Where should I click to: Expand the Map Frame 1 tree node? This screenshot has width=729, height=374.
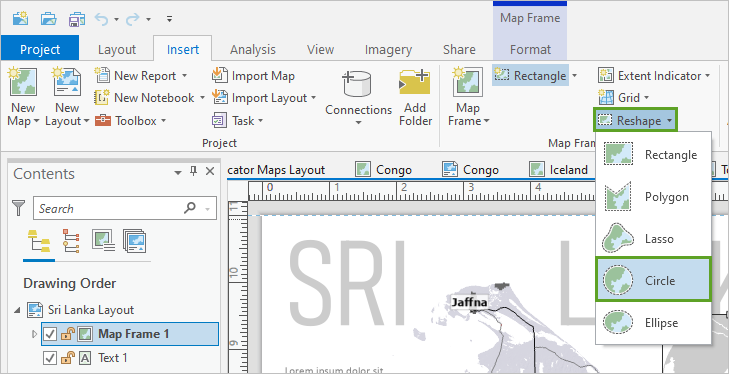[34, 334]
